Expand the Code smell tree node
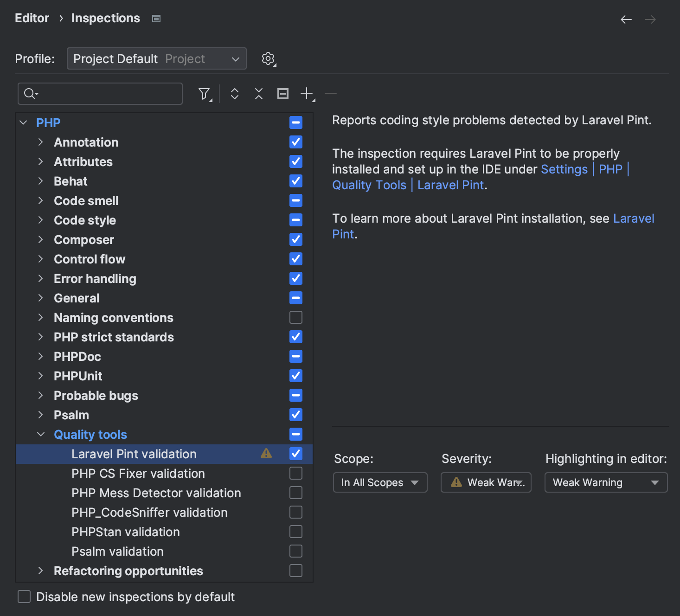 tap(41, 200)
